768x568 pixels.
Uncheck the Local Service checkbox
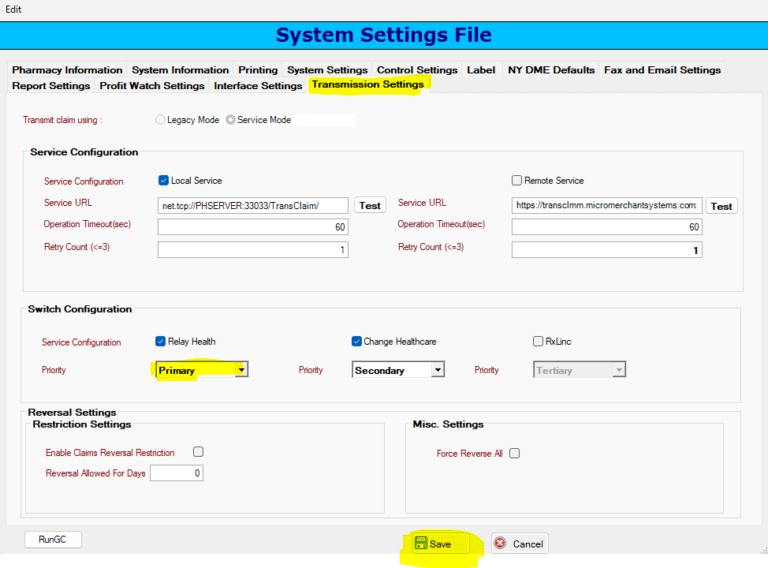tap(164, 181)
